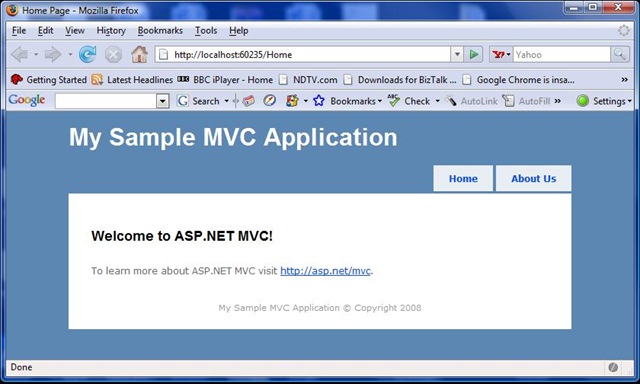Click the Forward arrow navigation icon
Screen dimensions: 640x384
(53, 54)
